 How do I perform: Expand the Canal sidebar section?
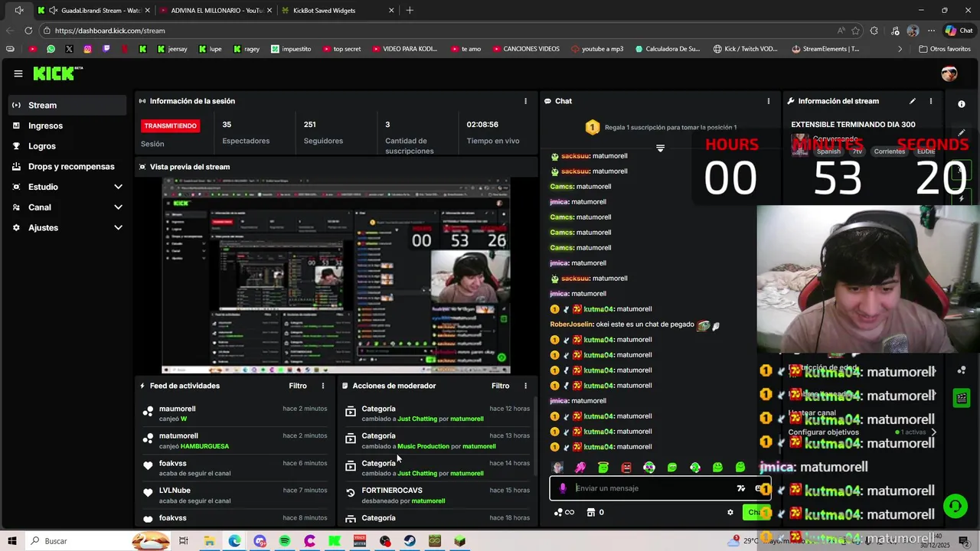click(118, 207)
